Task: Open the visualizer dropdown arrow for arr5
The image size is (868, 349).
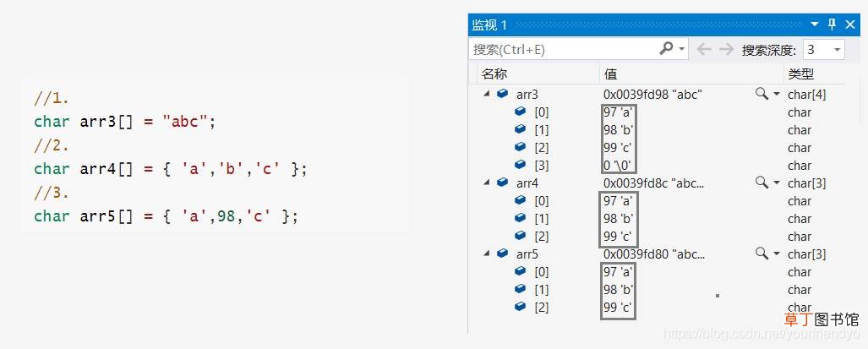Action: click(x=776, y=254)
